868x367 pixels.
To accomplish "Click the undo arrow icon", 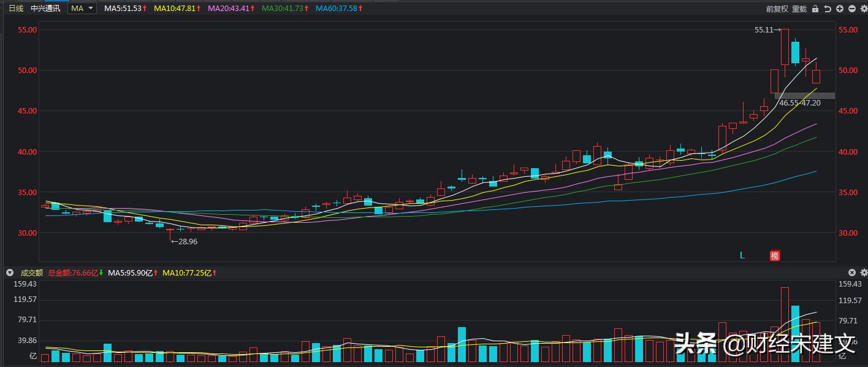I will point(828,9).
